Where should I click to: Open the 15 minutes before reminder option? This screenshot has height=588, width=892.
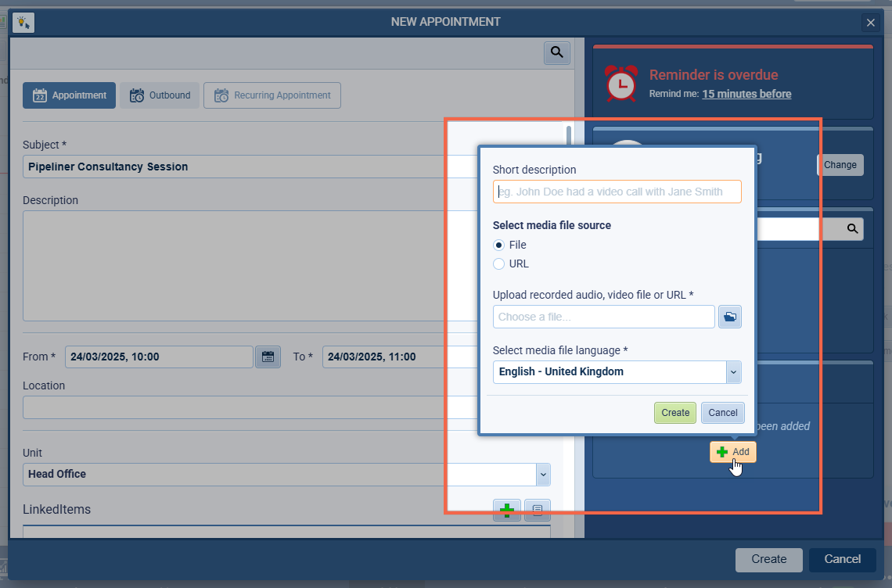point(746,94)
